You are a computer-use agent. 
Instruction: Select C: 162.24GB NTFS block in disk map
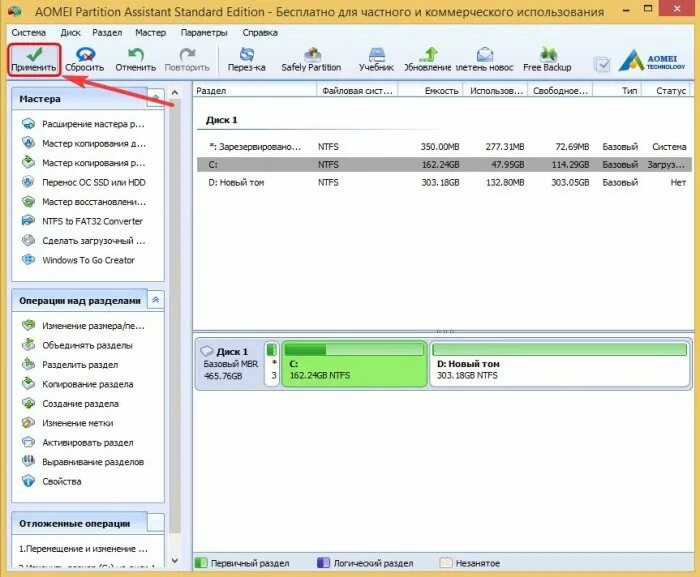pos(354,364)
